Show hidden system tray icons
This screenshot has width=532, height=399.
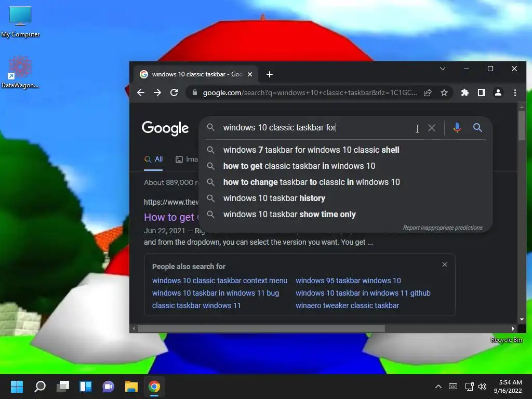coord(438,387)
